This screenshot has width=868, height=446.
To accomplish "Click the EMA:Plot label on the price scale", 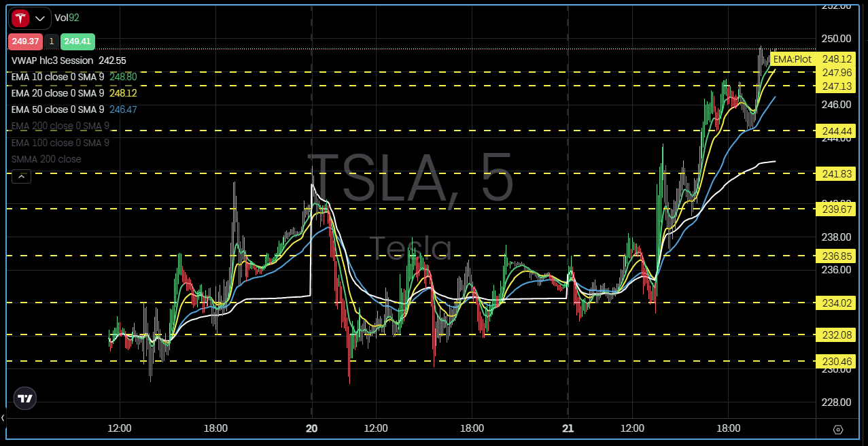I will coord(792,59).
